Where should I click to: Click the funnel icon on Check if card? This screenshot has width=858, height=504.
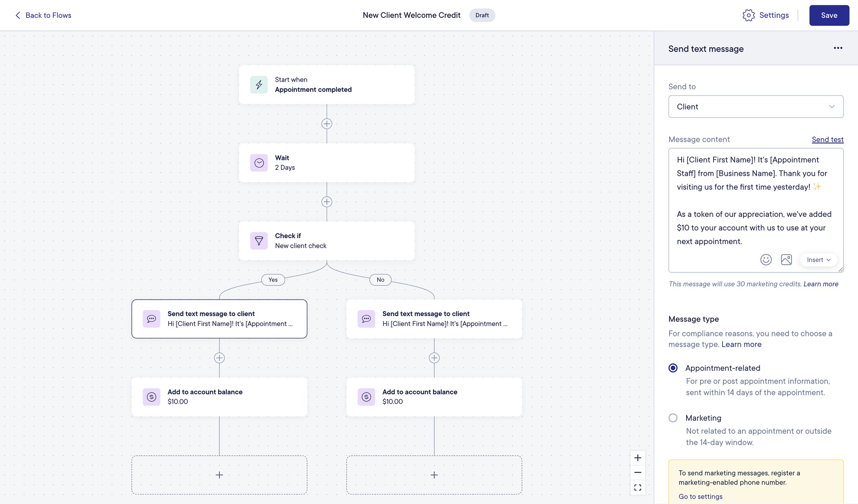tap(259, 241)
